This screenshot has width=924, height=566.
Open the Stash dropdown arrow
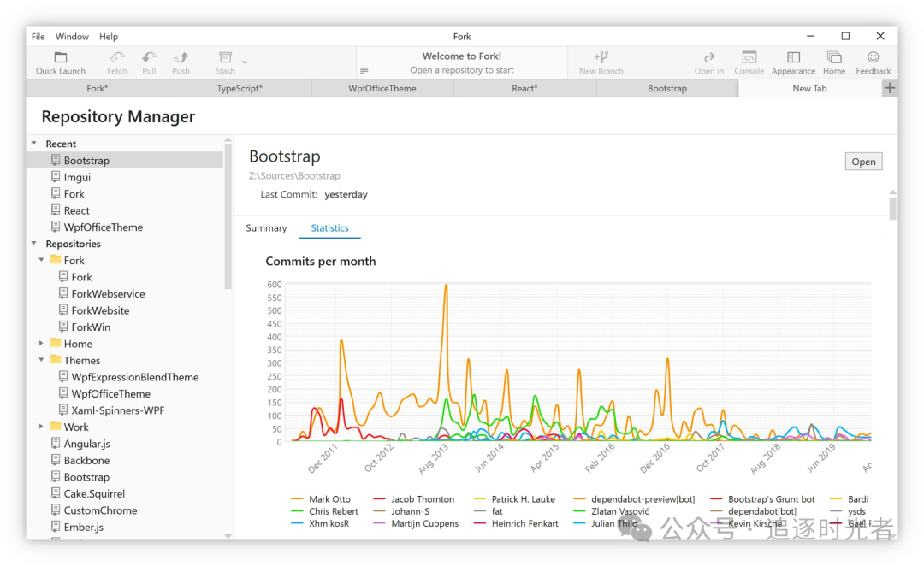coord(245,62)
